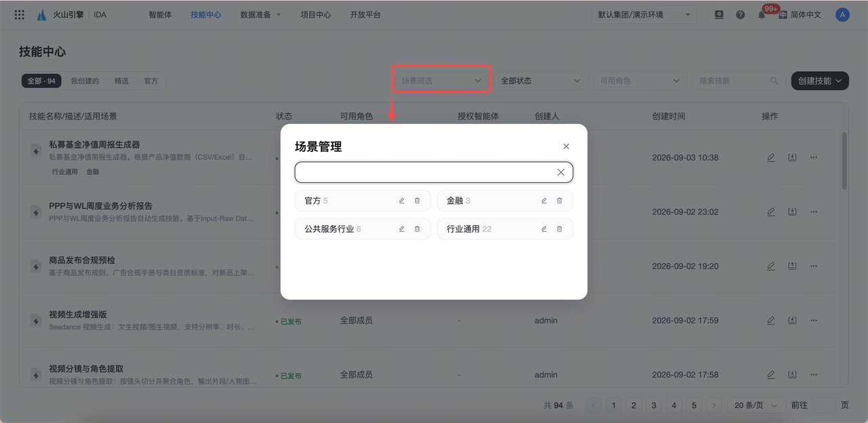Image resolution: width=868 pixels, height=423 pixels.
Task: Expand the 可用角色 dropdown
Action: [639, 81]
